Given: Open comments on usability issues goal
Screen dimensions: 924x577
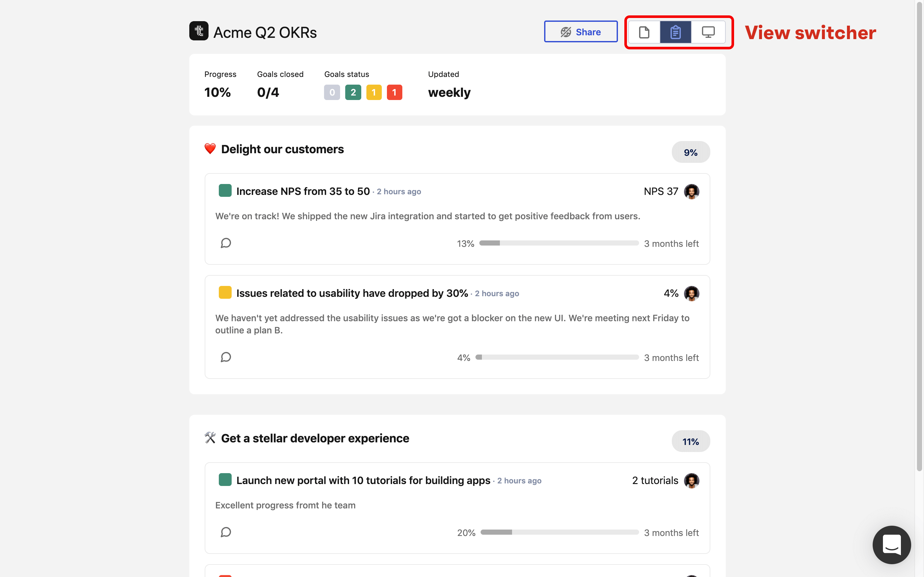Looking at the screenshot, I should pyautogui.click(x=226, y=357).
